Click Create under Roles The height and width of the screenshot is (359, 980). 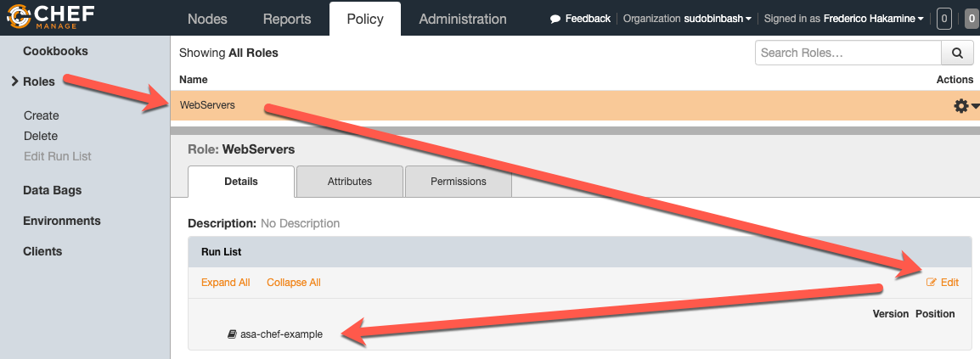tap(42, 115)
